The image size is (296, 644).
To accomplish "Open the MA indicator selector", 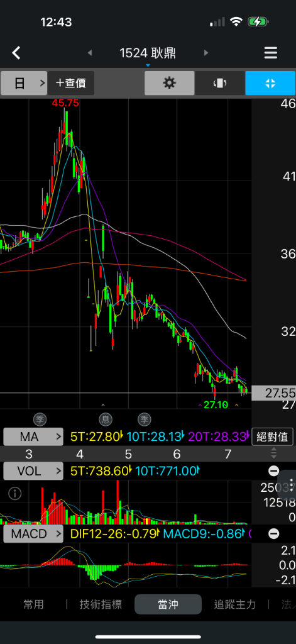I will point(33,436).
